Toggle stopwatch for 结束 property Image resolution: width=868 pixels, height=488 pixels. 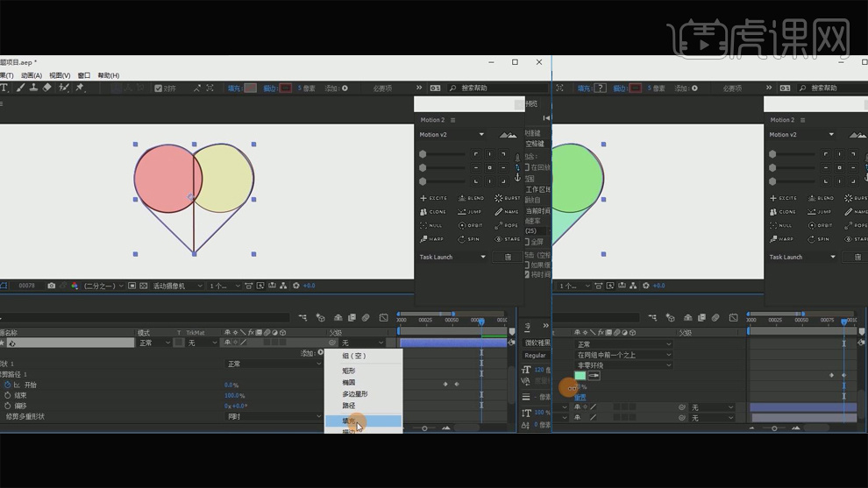pos(7,395)
